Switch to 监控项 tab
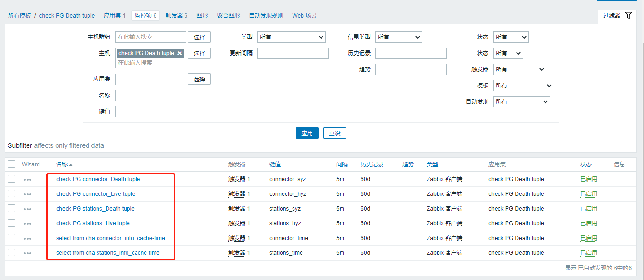Screen dimensions: 644x280 pyautogui.click(x=146, y=16)
